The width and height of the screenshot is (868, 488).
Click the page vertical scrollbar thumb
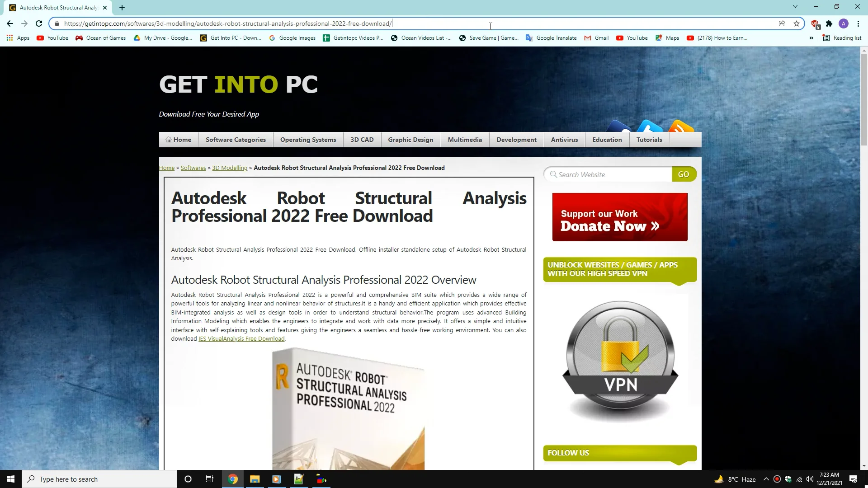864,99
